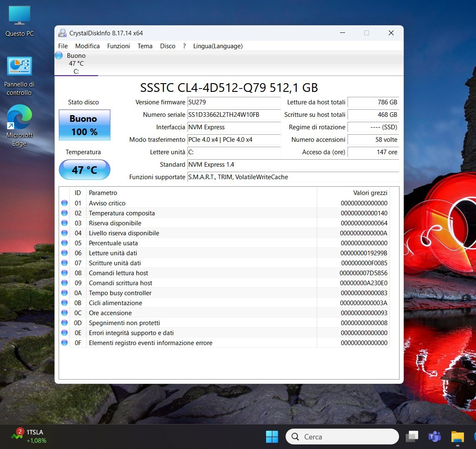Click the Cerca search box on the taskbar
This screenshot has height=449, width=476.
[x=342, y=437]
